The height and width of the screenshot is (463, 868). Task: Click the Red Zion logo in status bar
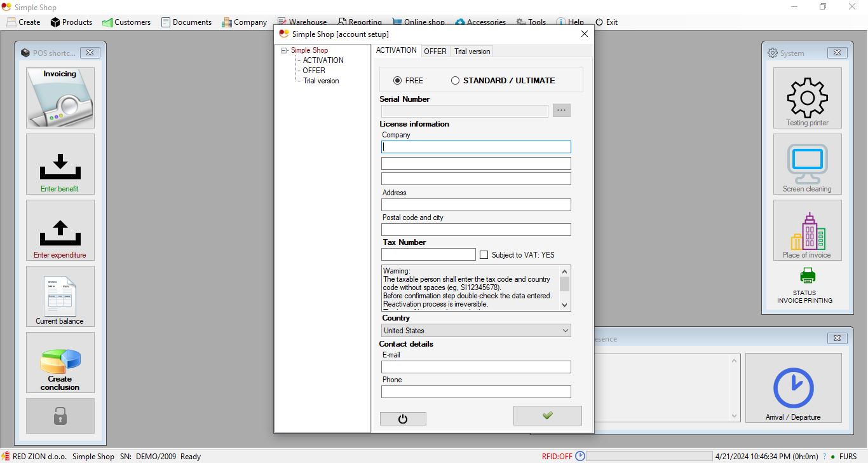point(6,456)
